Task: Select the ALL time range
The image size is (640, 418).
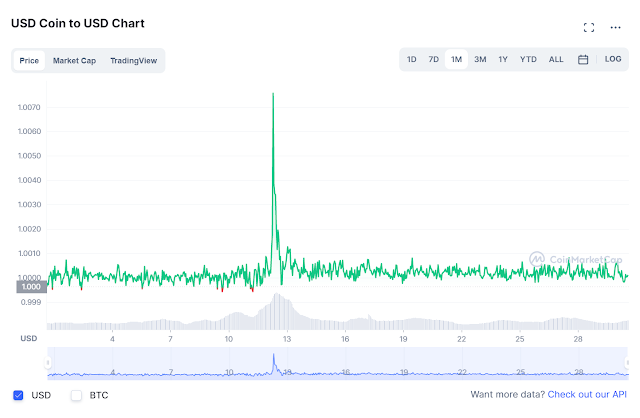Action: (x=556, y=60)
